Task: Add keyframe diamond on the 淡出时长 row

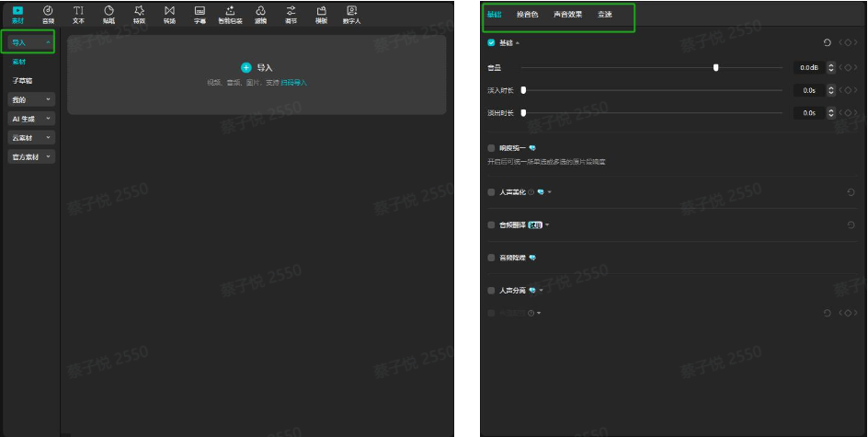Action: point(848,112)
